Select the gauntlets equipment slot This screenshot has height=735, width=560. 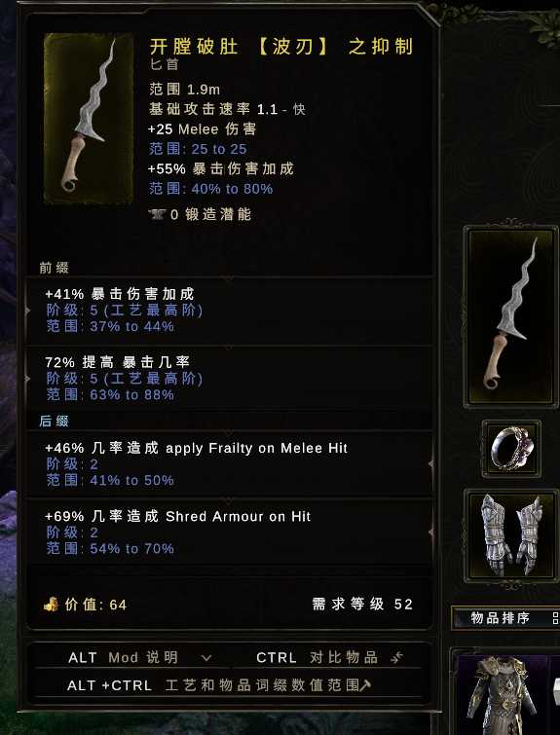click(511, 535)
